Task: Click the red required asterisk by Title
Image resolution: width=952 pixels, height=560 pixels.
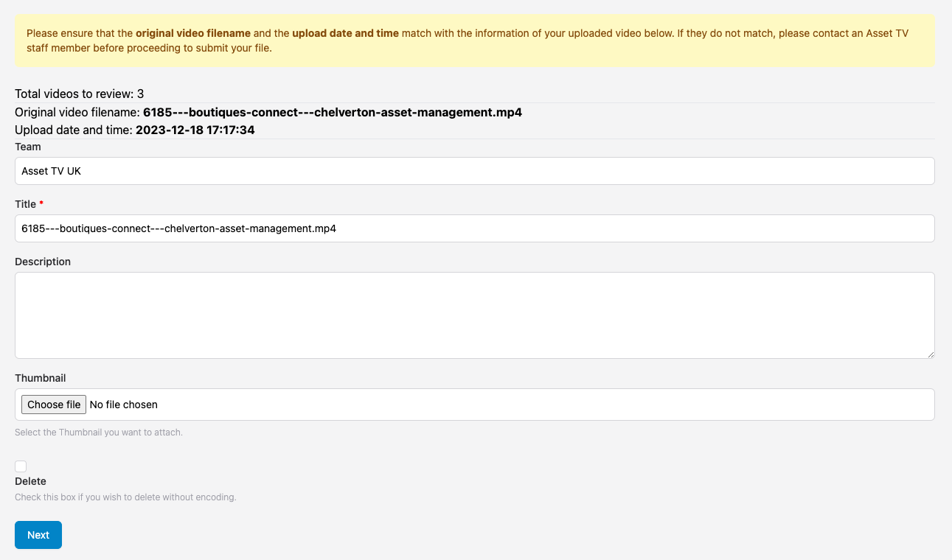Action: [x=41, y=204]
